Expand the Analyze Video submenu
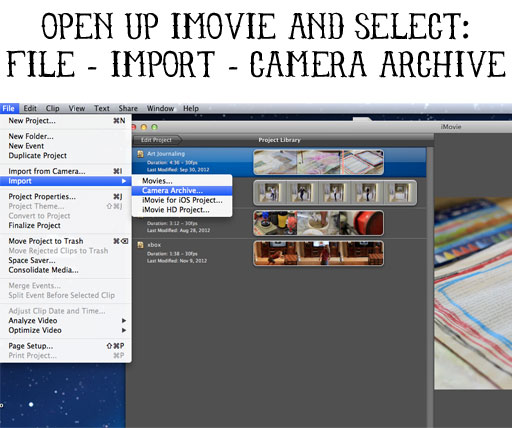This screenshot has height=428, width=512. coord(66,321)
